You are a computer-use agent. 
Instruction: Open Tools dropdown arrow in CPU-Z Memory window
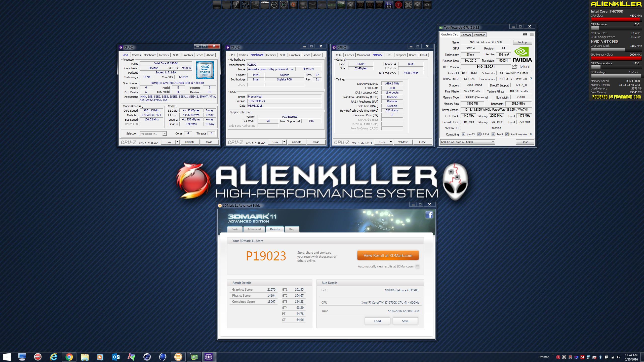(391, 142)
